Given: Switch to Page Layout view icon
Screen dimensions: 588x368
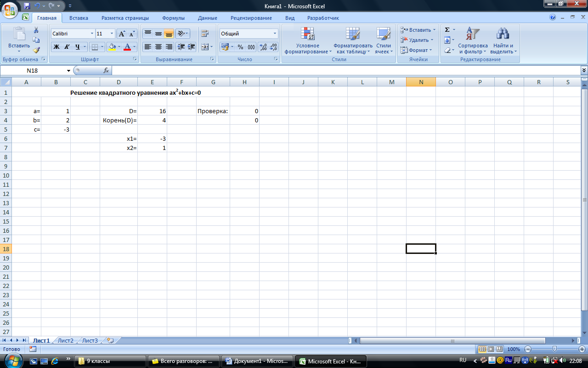Looking at the screenshot, I should tap(490, 349).
